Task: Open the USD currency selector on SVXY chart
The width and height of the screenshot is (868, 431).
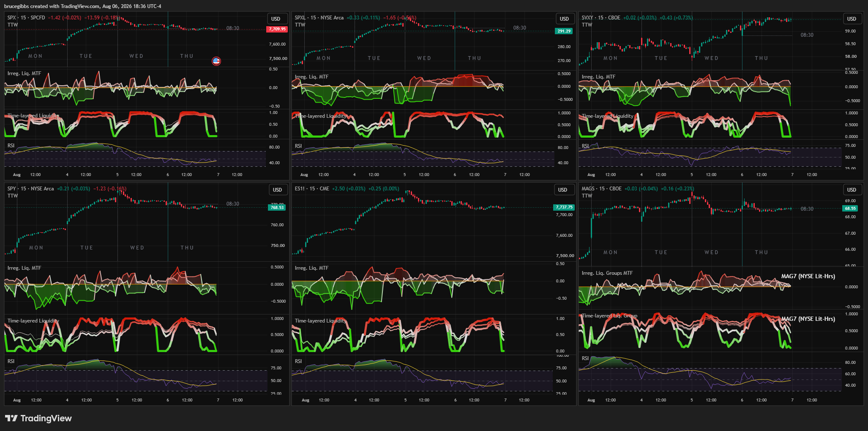Action: (x=852, y=19)
